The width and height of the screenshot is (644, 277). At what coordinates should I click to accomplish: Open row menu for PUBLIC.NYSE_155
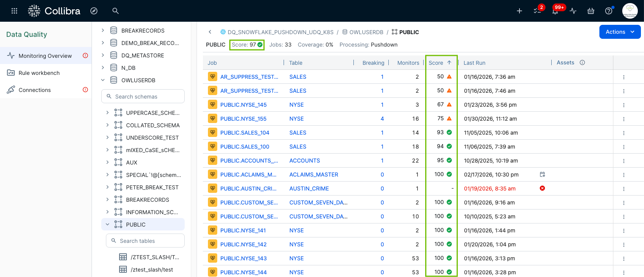point(624,119)
